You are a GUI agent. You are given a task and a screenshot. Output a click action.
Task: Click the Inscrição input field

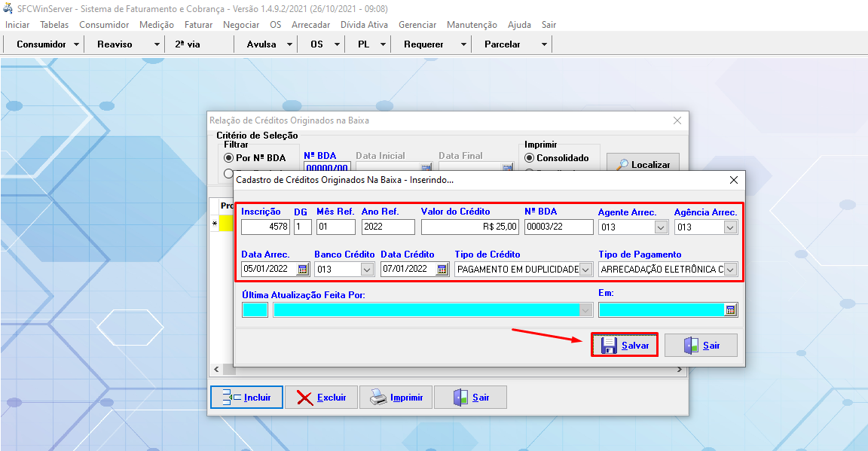tap(265, 227)
